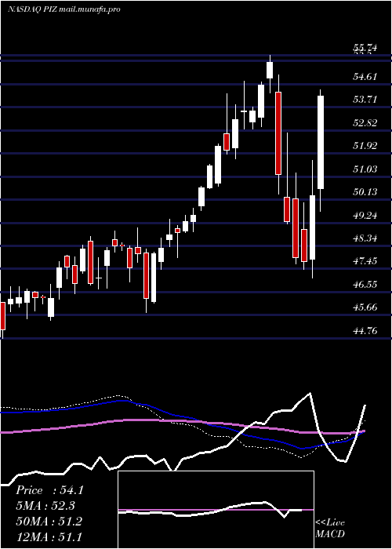Click the 5MA : 52.3 readout
Screen dimensions: 392x549
(45, 506)
